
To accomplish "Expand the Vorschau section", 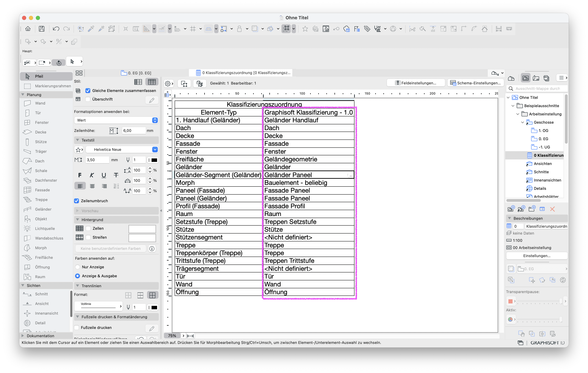I will click(78, 211).
